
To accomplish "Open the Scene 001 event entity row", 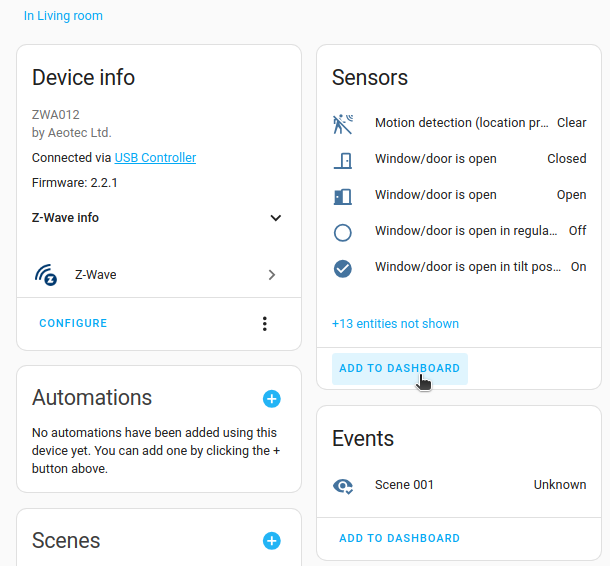I will pyautogui.click(x=459, y=485).
